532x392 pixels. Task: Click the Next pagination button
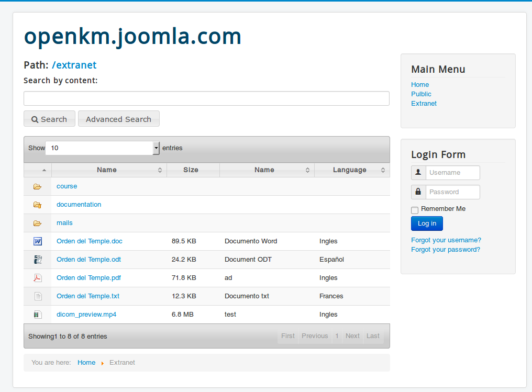pos(352,335)
